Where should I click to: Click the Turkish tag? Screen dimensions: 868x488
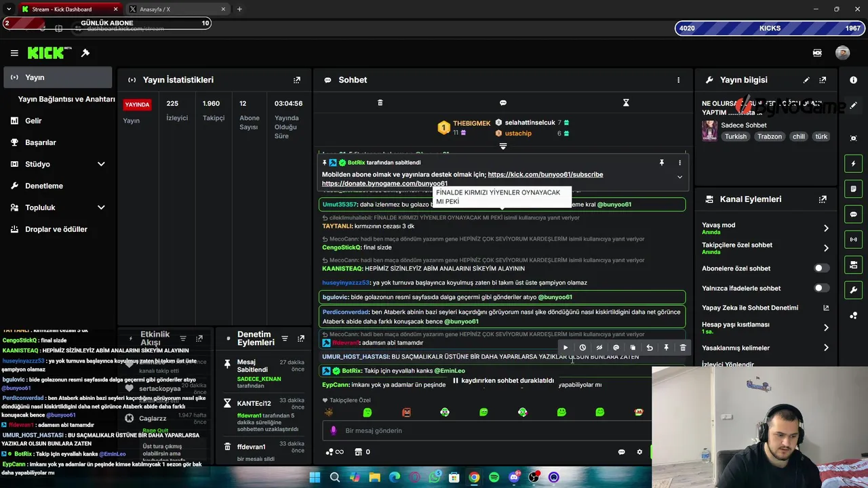[x=735, y=137]
